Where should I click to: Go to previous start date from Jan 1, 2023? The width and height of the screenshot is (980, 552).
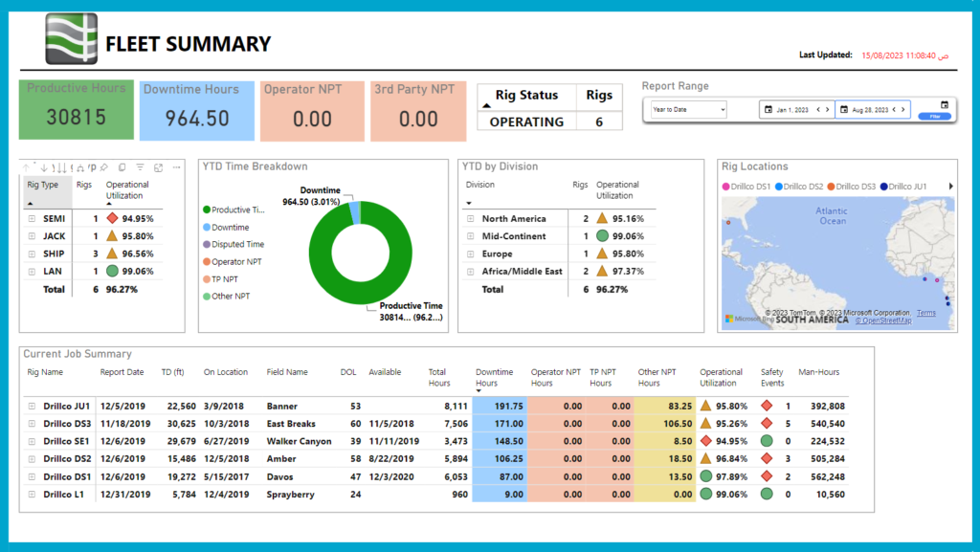pyautogui.click(x=818, y=109)
